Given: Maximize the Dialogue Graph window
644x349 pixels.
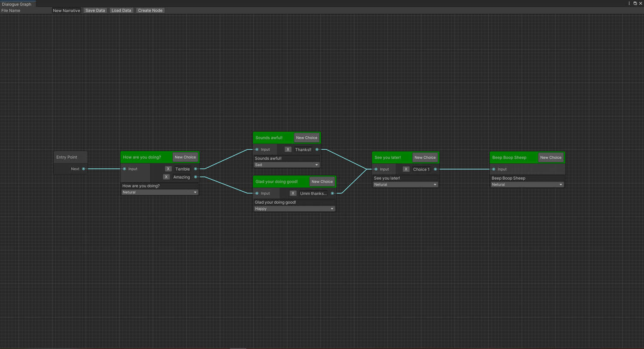Looking at the screenshot, I should pyautogui.click(x=635, y=3).
